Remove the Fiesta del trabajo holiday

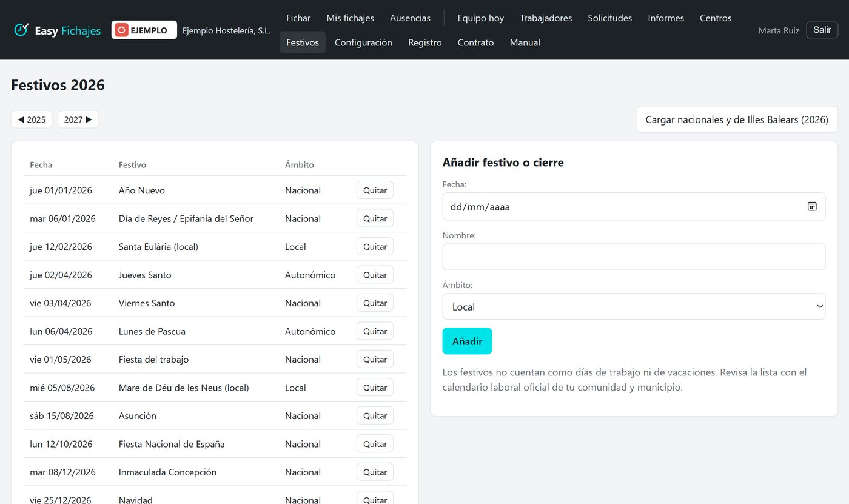375,360
